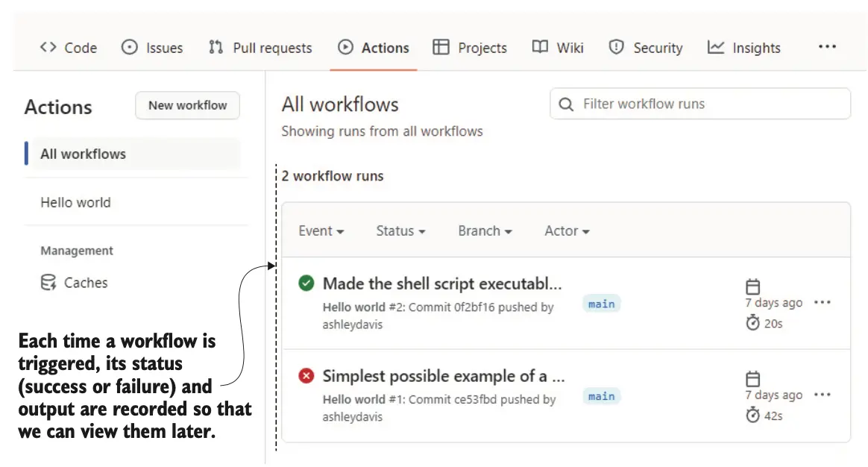Screen dimensions: 868x467
Task: Open the Security tab
Action: [646, 48]
